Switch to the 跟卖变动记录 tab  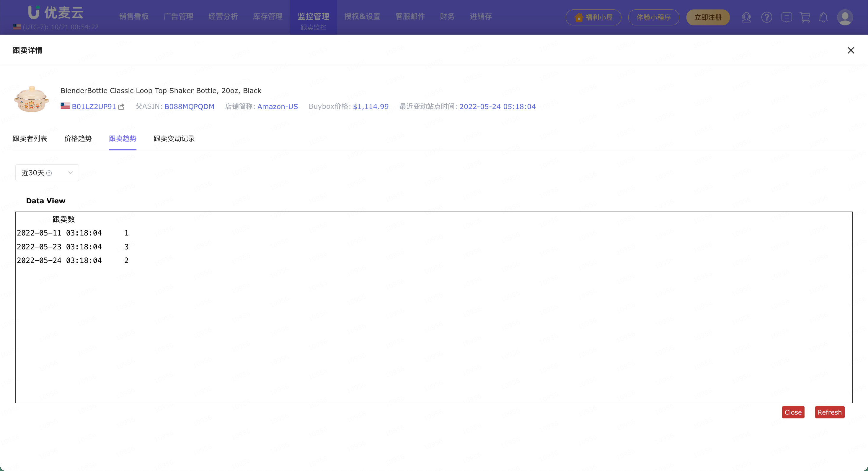[x=174, y=139]
